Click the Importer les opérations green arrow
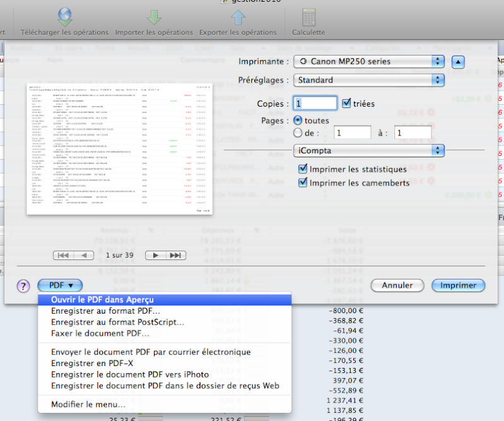This screenshot has height=421, width=504. click(154, 18)
